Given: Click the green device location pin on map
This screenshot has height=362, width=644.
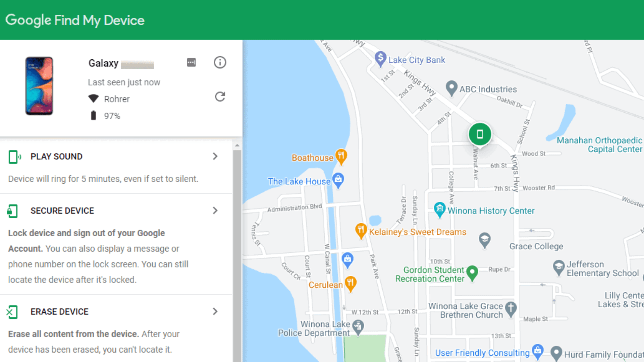Looking at the screenshot, I should [479, 134].
